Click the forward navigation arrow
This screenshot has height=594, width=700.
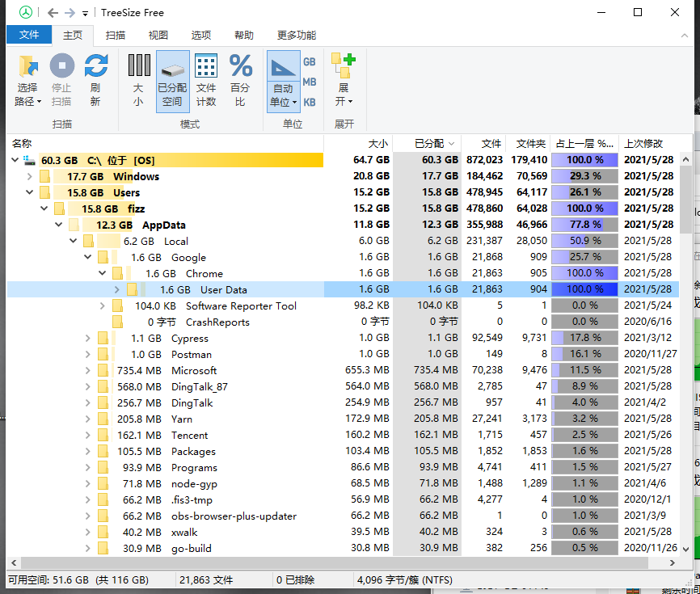70,13
